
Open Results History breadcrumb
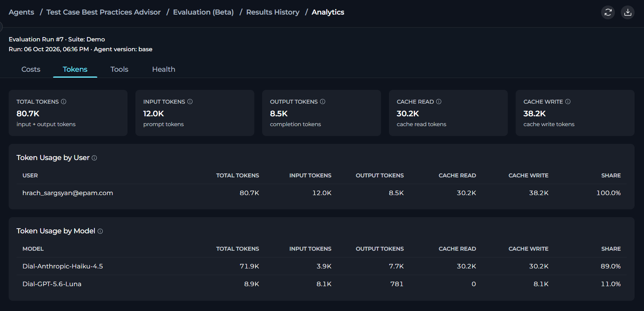tap(273, 12)
